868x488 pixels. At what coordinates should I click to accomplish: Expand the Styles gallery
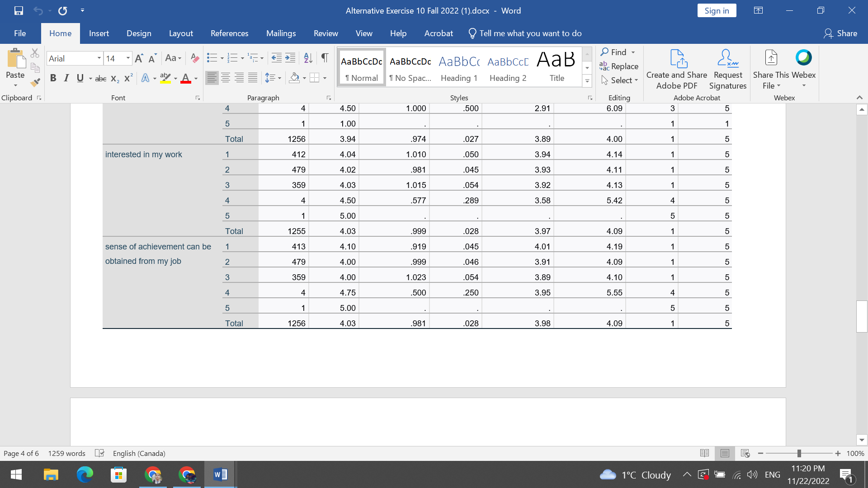(587, 82)
